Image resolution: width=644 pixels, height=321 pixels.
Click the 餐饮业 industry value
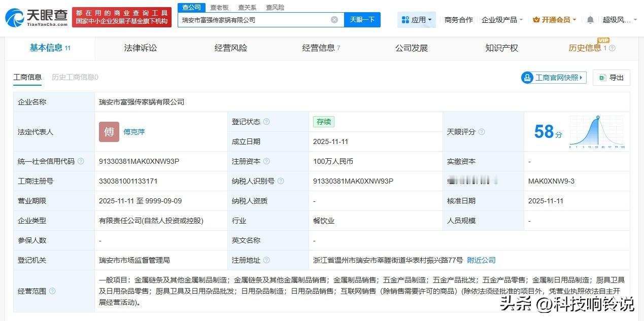pyautogui.click(x=324, y=221)
